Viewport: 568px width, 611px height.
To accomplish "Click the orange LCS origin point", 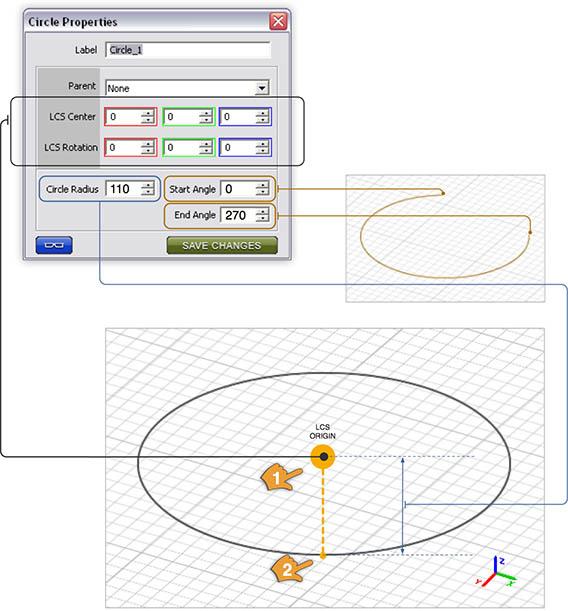I will click(x=323, y=456).
